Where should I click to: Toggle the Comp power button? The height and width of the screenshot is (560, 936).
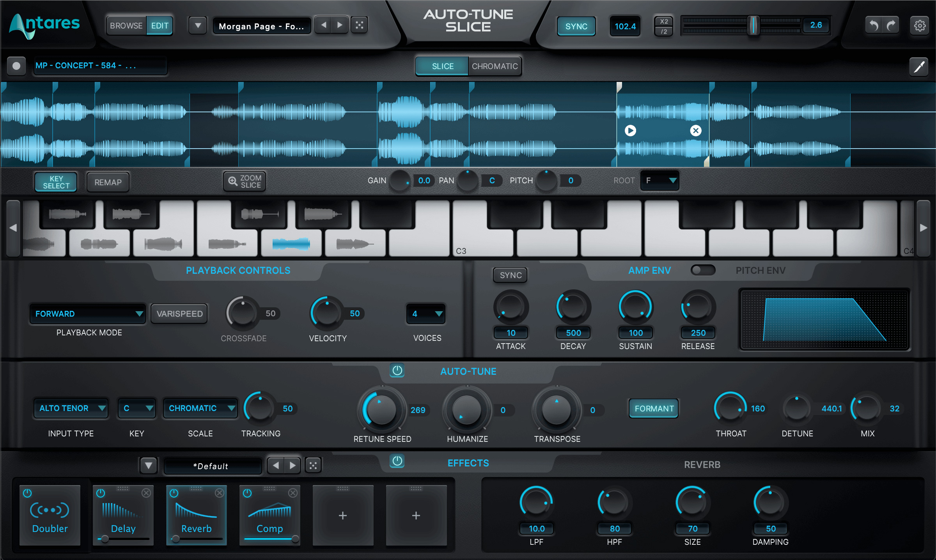coord(247,493)
